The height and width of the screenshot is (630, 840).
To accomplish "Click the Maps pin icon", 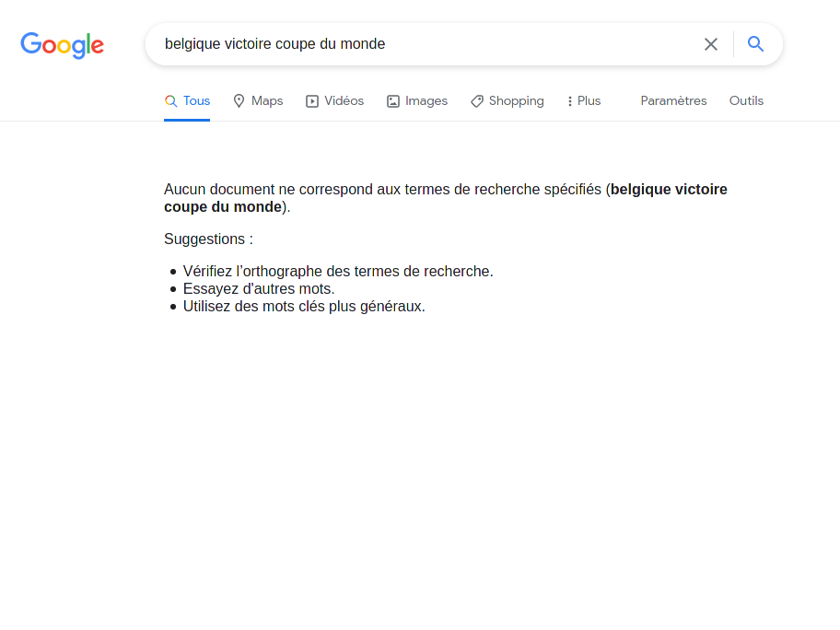I will (x=239, y=101).
